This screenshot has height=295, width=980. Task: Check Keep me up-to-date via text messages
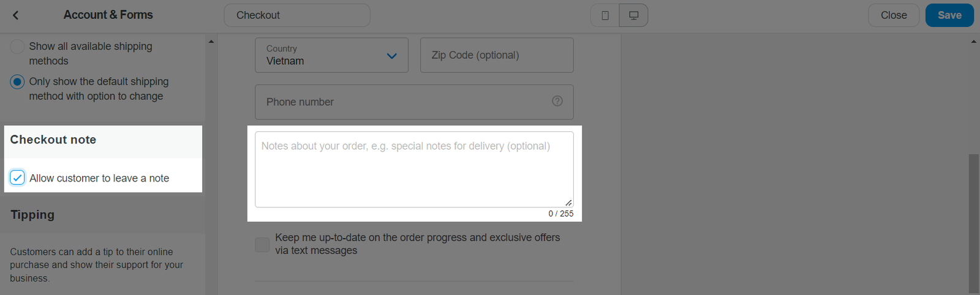(262, 245)
